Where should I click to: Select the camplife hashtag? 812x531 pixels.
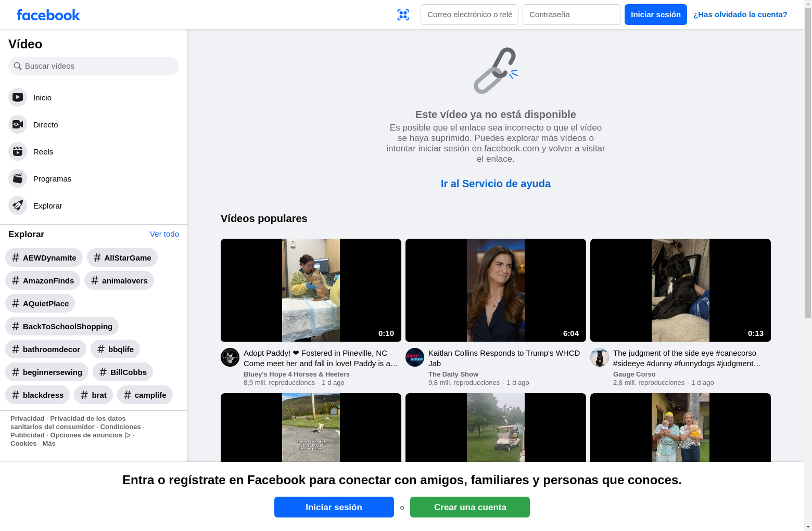click(x=145, y=395)
